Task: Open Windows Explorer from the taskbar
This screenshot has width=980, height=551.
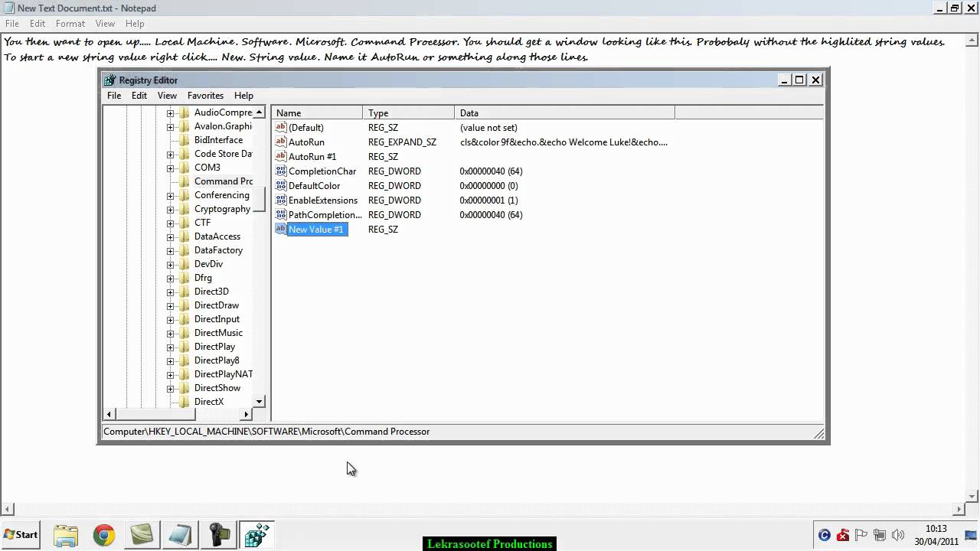Action: click(66, 535)
